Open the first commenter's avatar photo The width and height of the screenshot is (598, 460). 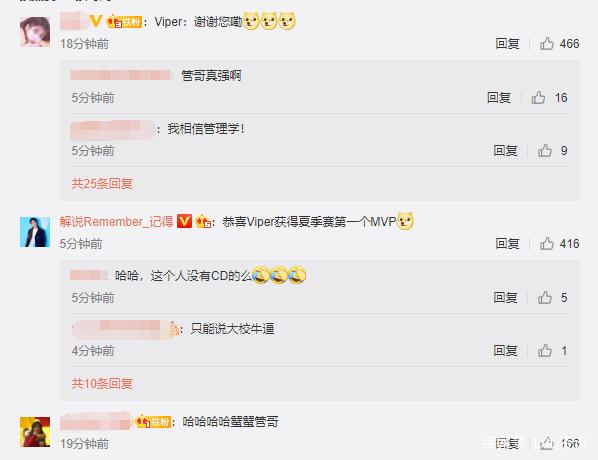pos(35,32)
